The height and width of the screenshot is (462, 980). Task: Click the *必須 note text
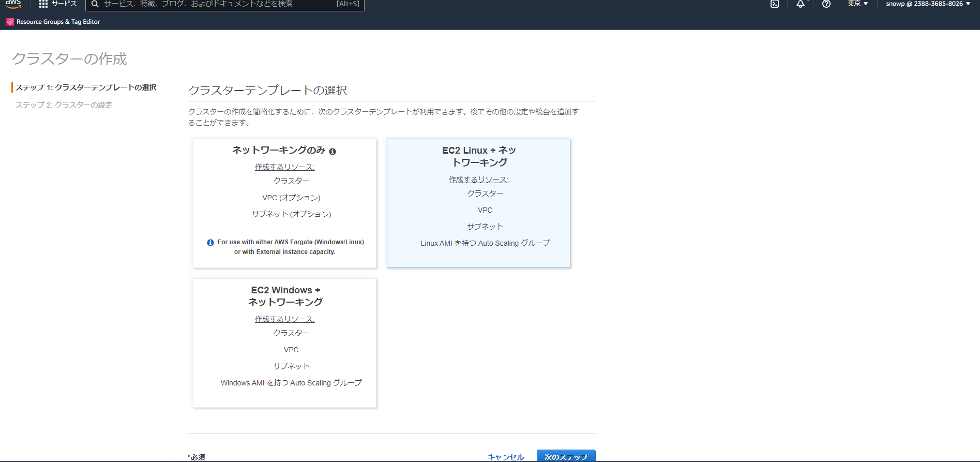[197, 457]
